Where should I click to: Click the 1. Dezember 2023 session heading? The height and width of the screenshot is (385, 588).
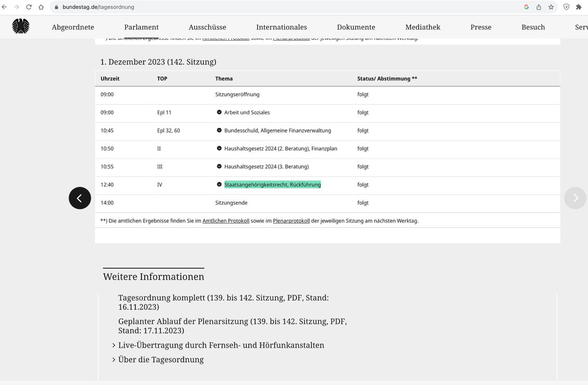tap(158, 62)
